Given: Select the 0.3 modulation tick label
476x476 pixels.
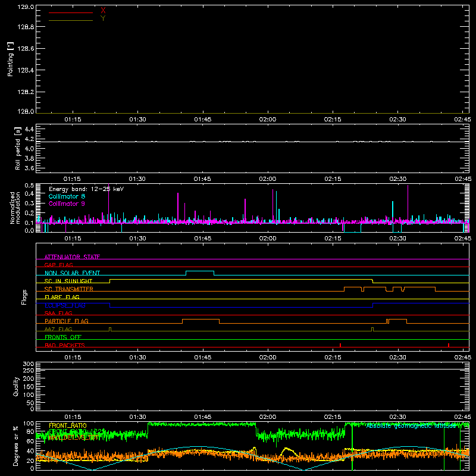Looking at the screenshot, I should 29,203.
